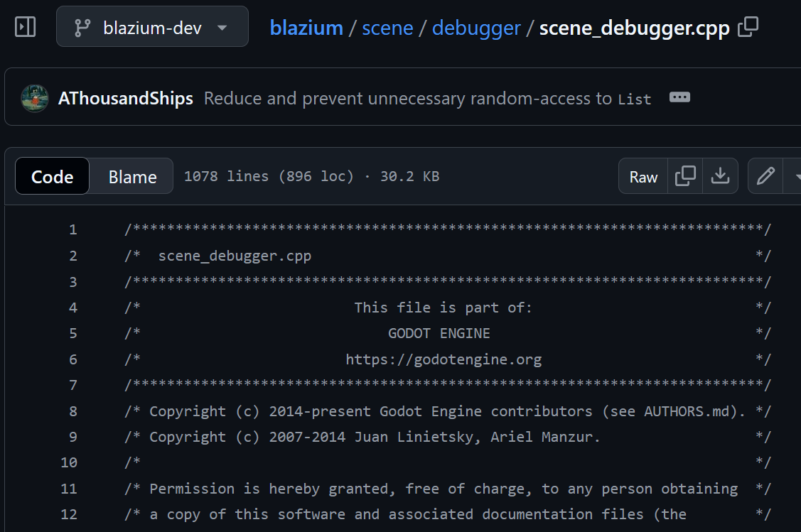Click AThousandShips avatar image

35,98
